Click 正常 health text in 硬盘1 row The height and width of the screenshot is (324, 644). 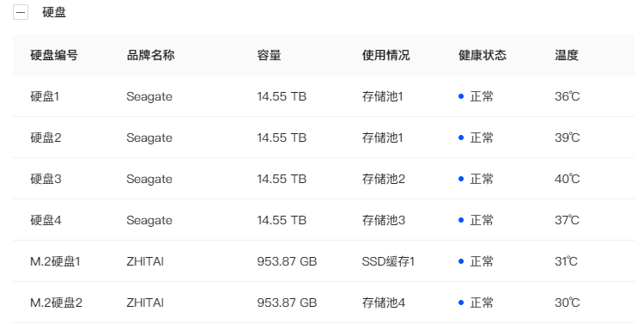[x=482, y=96]
